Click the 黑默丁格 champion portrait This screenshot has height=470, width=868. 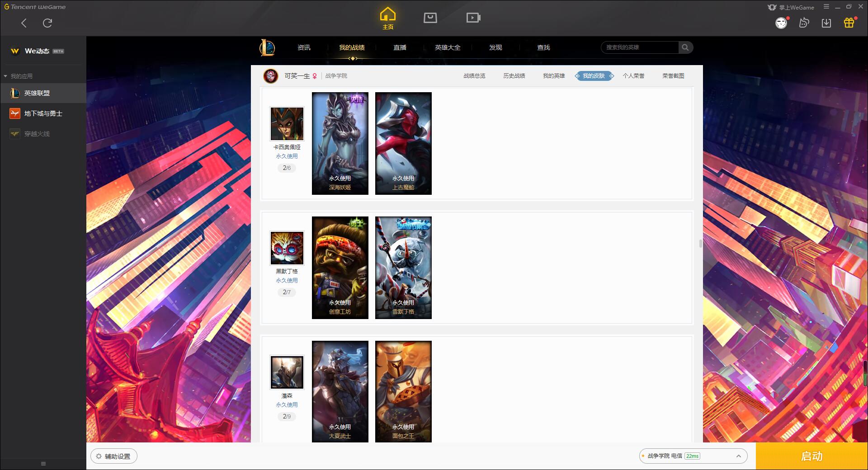(x=287, y=248)
